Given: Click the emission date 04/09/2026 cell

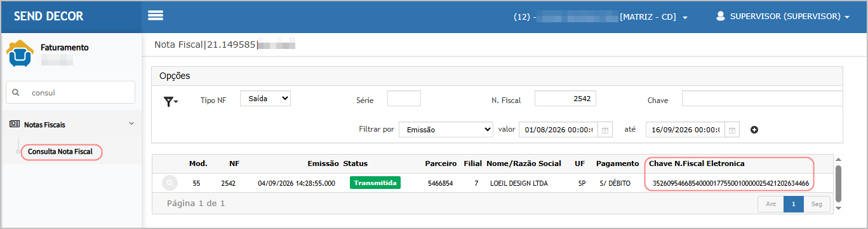Looking at the screenshot, I should coord(297,183).
